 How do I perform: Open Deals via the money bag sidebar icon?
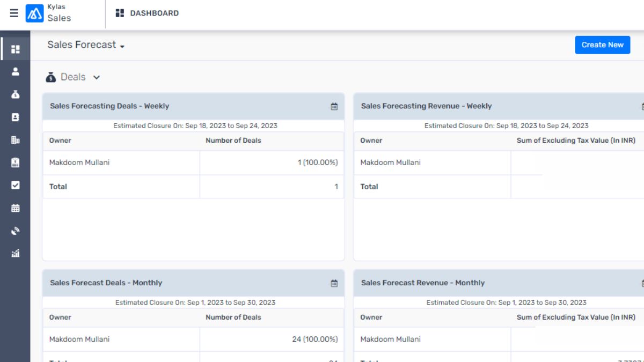pyautogui.click(x=16, y=94)
